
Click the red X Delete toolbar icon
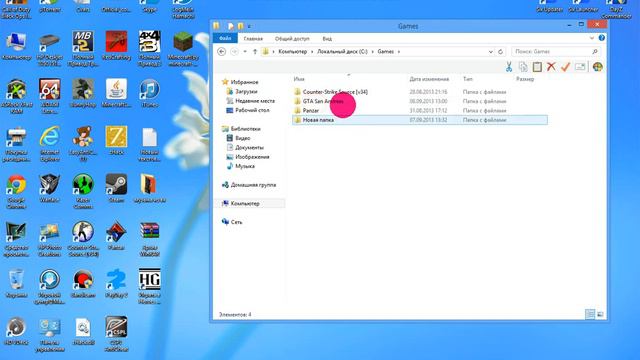click(551, 67)
